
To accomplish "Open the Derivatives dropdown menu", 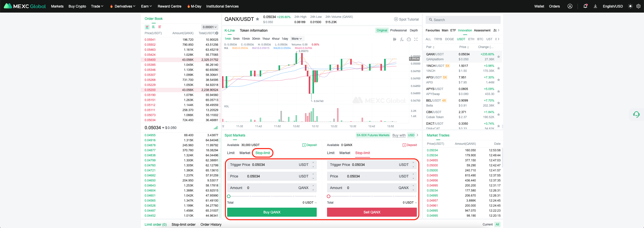I will coord(125,6).
